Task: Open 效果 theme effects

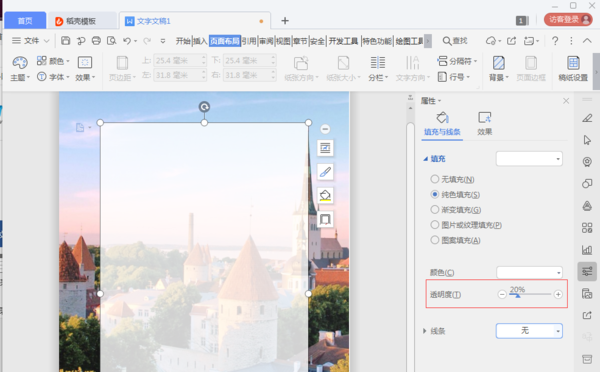Action: click(x=85, y=68)
